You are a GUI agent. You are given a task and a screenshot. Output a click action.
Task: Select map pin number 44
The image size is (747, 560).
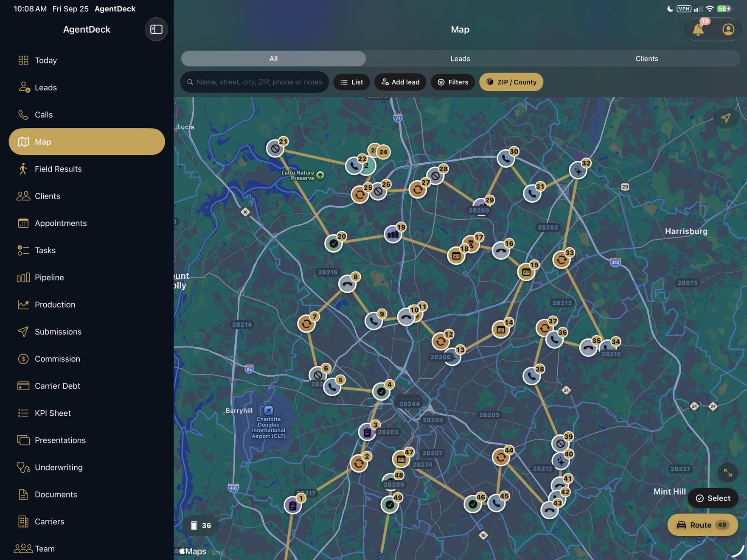click(501, 457)
